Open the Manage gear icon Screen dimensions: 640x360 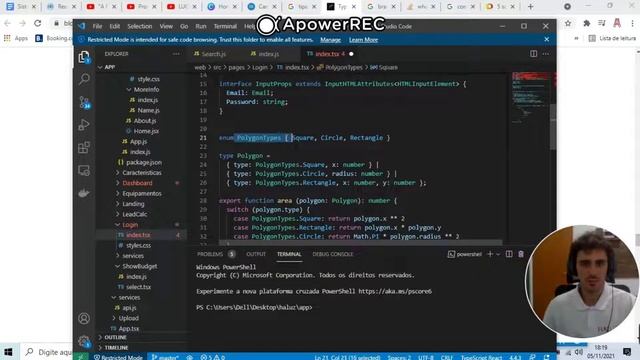point(84,341)
